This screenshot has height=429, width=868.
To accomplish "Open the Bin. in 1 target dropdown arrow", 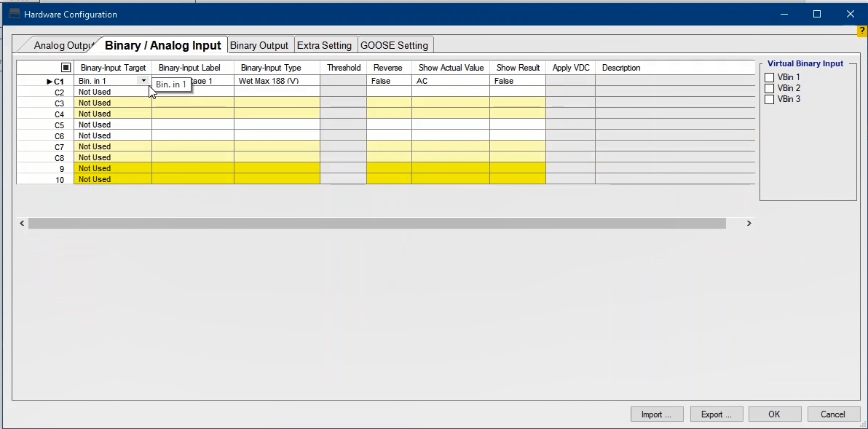I will click(144, 81).
